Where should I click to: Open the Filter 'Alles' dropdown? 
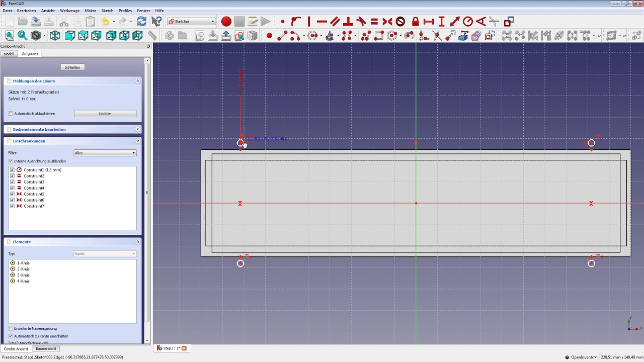point(105,153)
